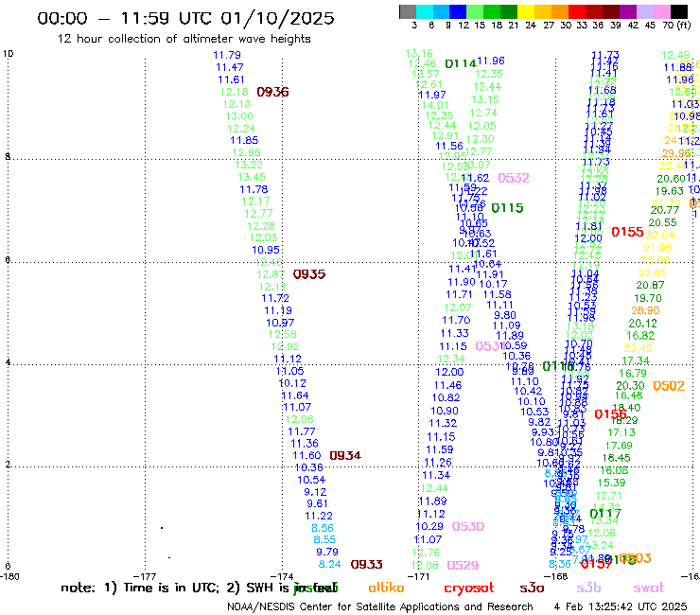Click the dark blue 12 ft legend swatch
700x615 pixels.
click(458, 11)
